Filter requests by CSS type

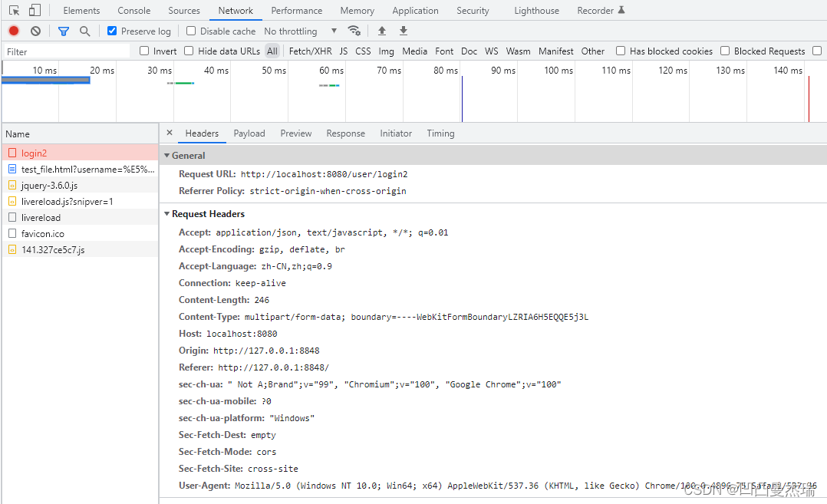363,51
